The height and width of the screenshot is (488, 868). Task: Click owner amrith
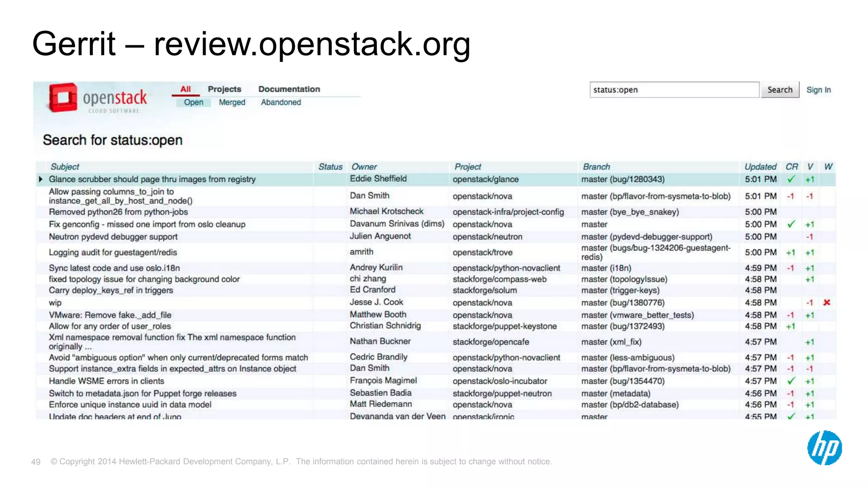point(362,252)
